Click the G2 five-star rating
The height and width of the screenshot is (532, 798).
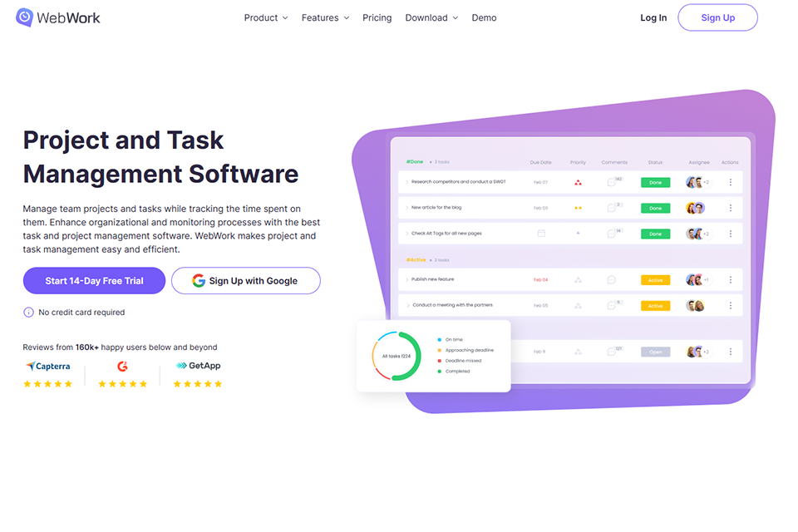(123, 384)
